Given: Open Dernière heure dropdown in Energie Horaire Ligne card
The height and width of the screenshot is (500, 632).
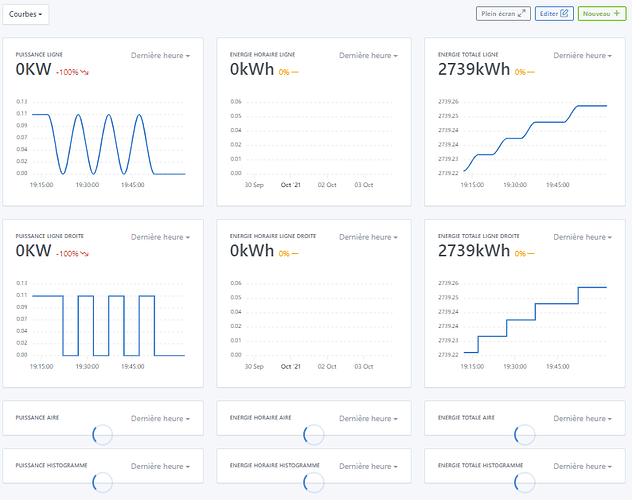Looking at the screenshot, I should click(x=368, y=56).
